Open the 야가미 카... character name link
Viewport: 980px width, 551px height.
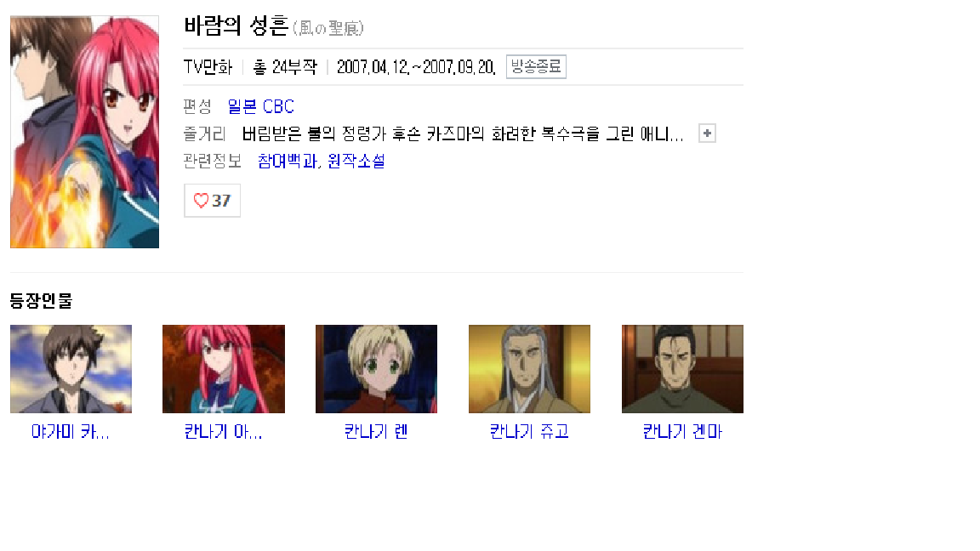tap(71, 432)
